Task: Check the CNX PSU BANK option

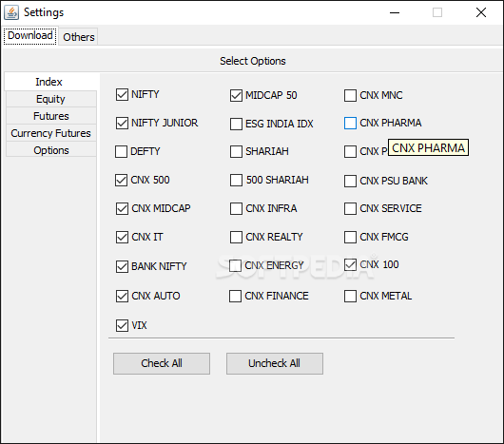Action: pyautogui.click(x=350, y=182)
